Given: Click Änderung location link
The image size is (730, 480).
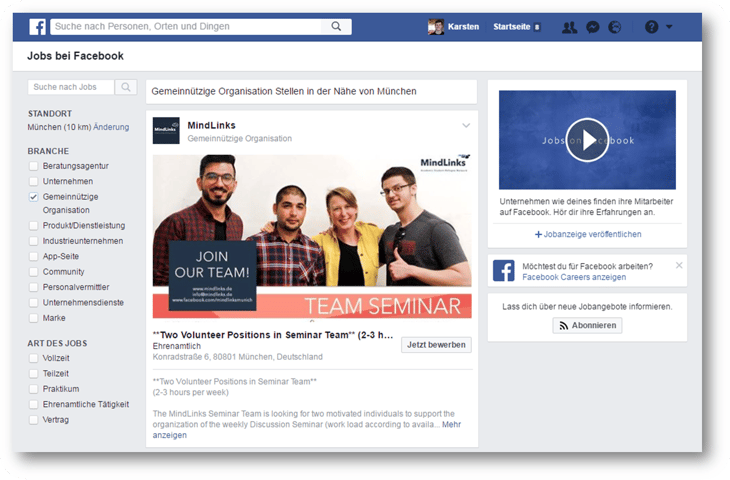Looking at the screenshot, I should (x=111, y=127).
